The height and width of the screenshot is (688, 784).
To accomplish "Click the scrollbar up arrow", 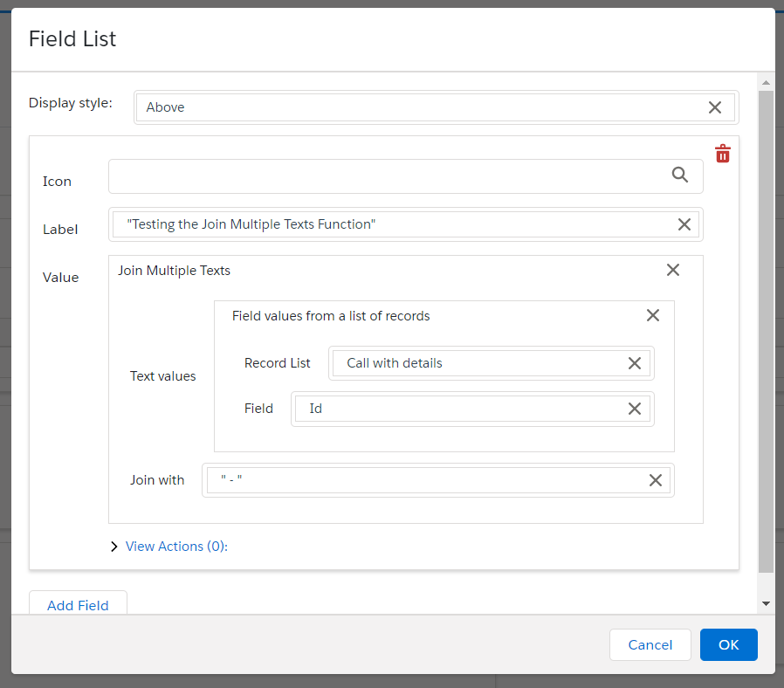I will click(x=766, y=84).
